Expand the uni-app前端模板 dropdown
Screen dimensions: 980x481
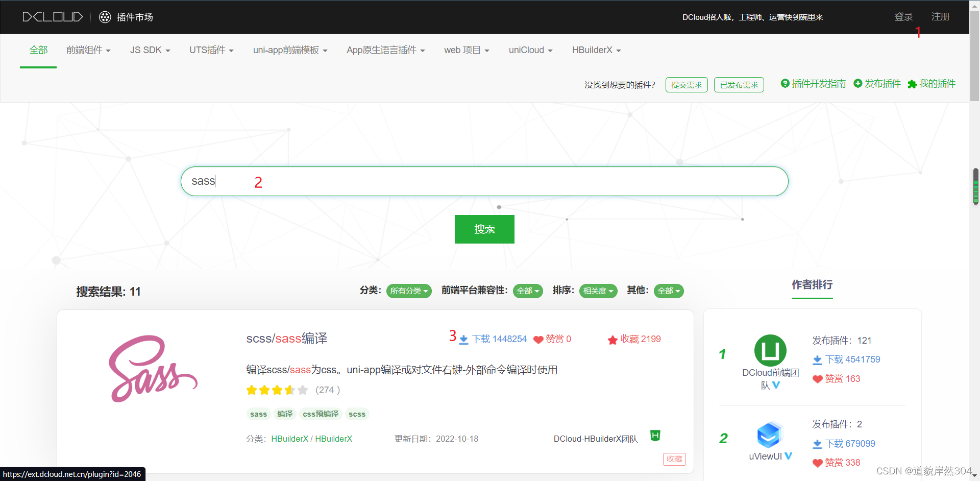click(x=290, y=50)
